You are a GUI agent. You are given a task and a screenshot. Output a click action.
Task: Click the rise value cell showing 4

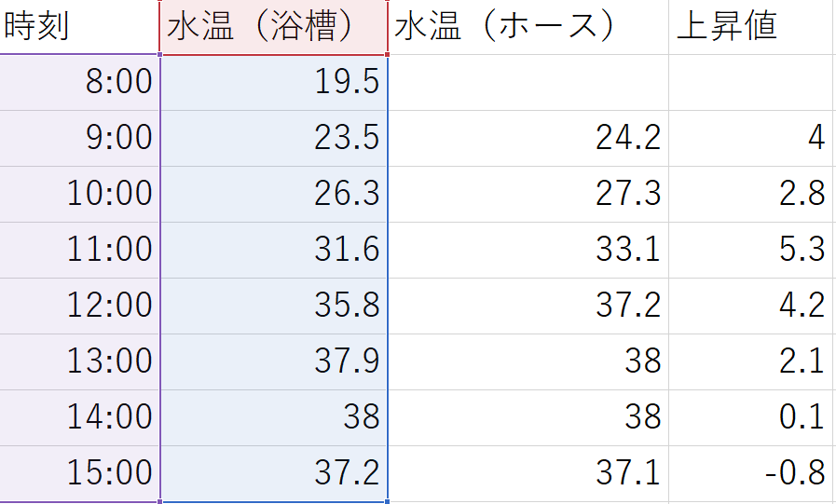[751, 139]
